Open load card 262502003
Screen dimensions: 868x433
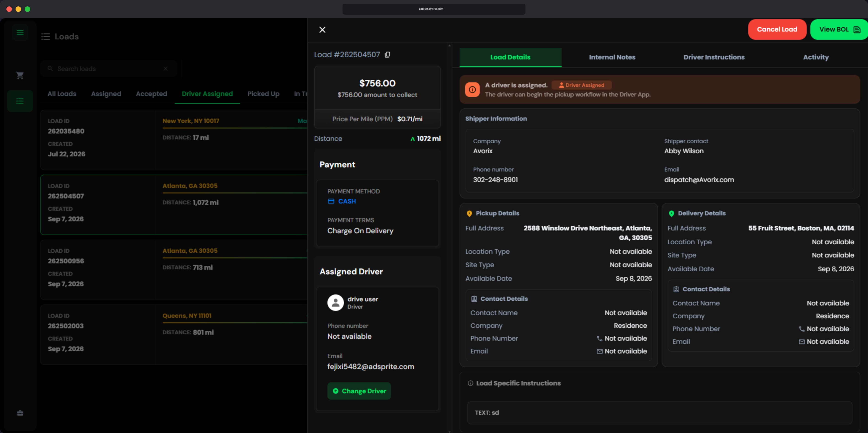click(x=174, y=335)
